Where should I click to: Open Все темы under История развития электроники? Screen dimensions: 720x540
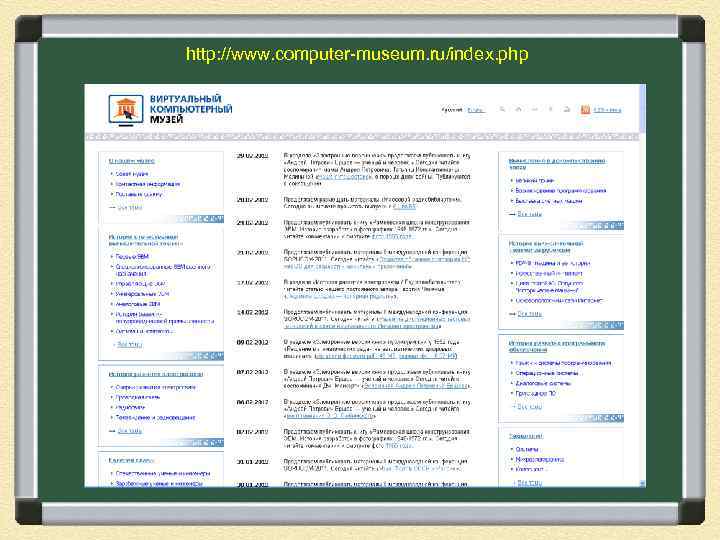[129, 431]
